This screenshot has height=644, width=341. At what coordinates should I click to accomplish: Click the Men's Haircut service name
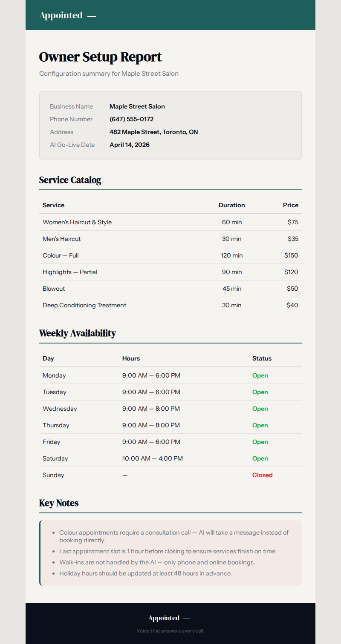click(61, 239)
